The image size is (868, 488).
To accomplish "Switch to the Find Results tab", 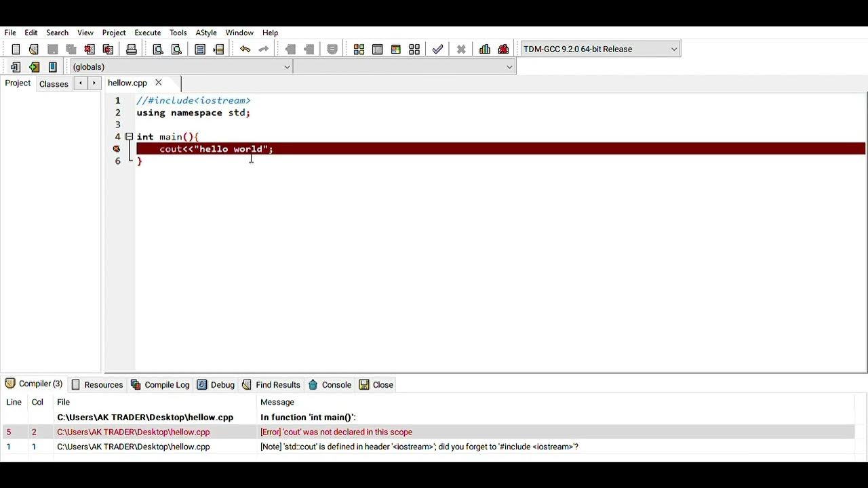I will 271,384.
